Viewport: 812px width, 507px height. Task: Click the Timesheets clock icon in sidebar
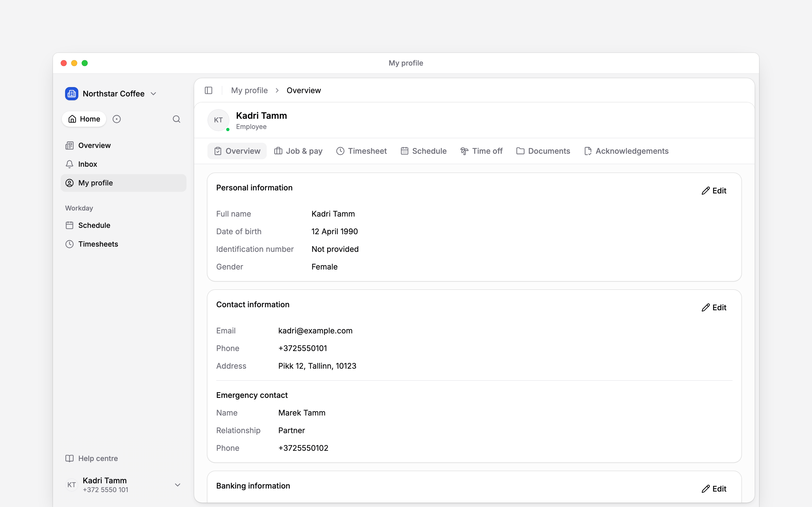click(70, 244)
